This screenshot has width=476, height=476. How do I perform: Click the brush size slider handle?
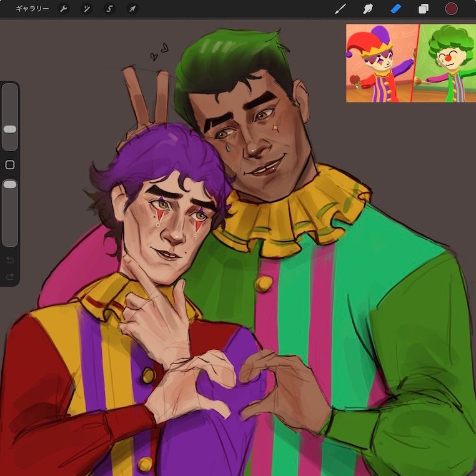pyautogui.click(x=10, y=129)
